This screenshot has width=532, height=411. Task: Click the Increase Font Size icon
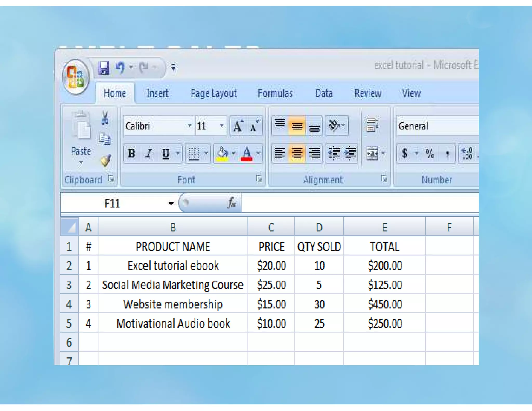coord(238,126)
